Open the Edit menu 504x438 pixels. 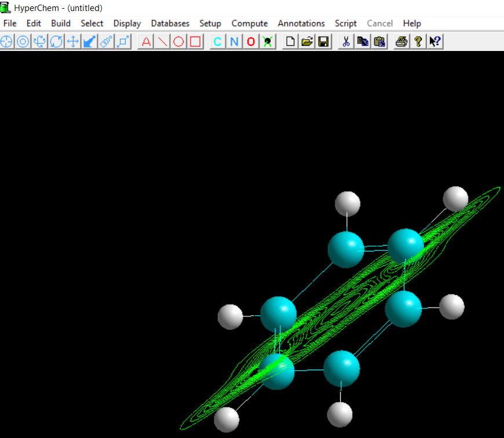34,23
